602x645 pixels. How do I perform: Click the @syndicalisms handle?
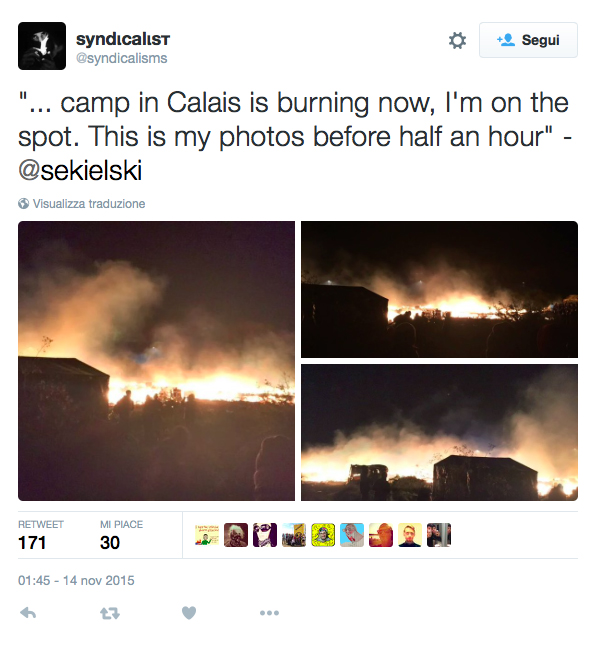pyautogui.click(x=122, y=58)
